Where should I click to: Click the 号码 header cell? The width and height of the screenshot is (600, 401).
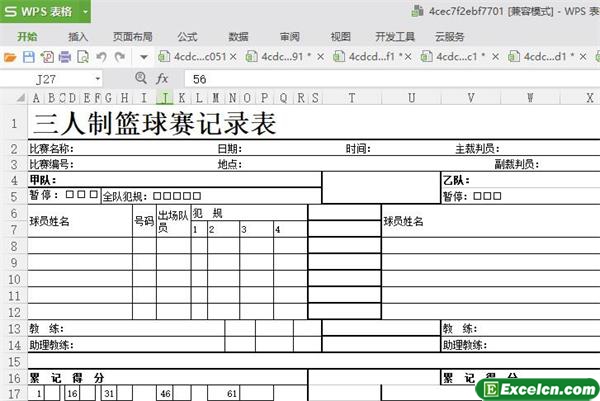pos(144,221)
